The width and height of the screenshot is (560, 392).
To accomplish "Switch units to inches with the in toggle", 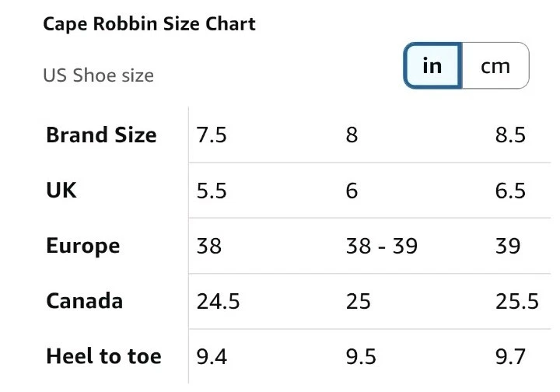I will coord(432,66).
